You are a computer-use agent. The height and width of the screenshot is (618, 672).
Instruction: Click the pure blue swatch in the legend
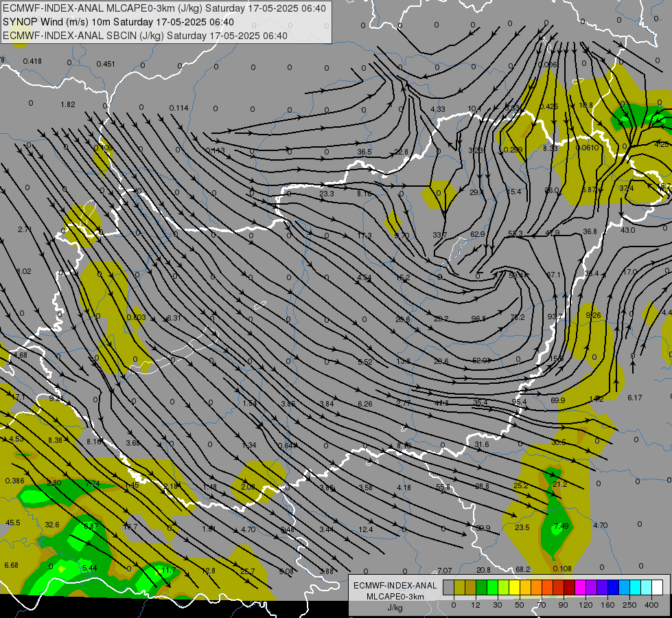pos(614,587)
